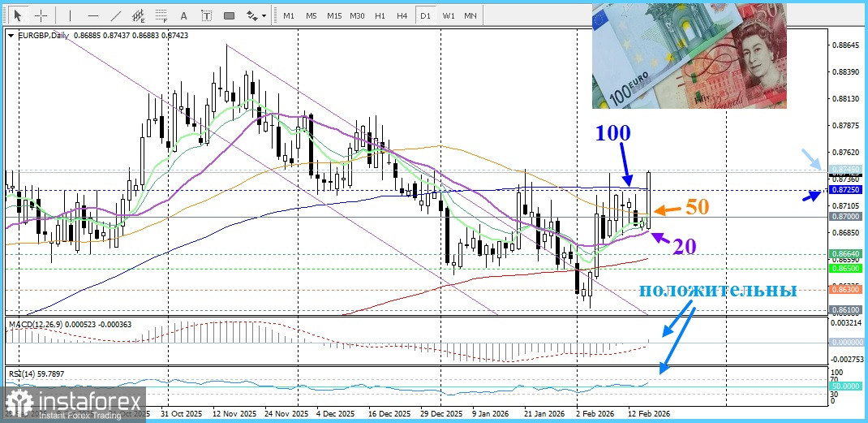This screenshot has height=423, width=868.
Task: Click the 0.88130 price scale value
Action: tap(844, 99)
